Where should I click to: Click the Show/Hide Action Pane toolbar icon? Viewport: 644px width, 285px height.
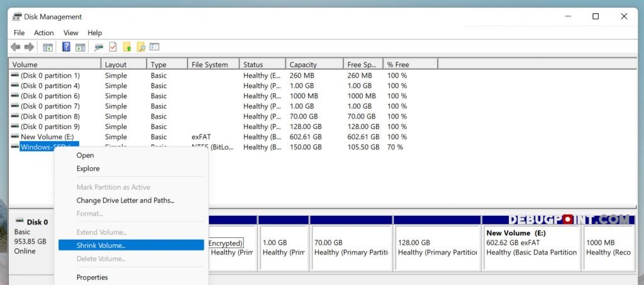point(80,47)
